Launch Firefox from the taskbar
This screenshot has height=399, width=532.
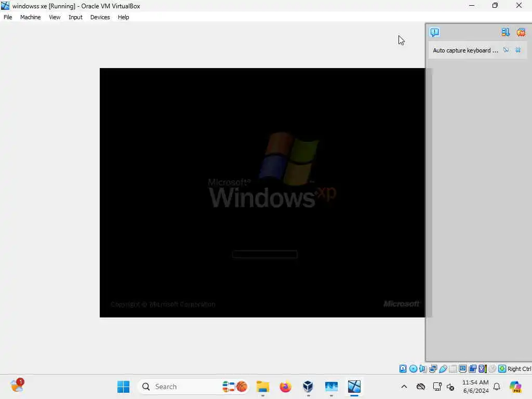[285, 387]
